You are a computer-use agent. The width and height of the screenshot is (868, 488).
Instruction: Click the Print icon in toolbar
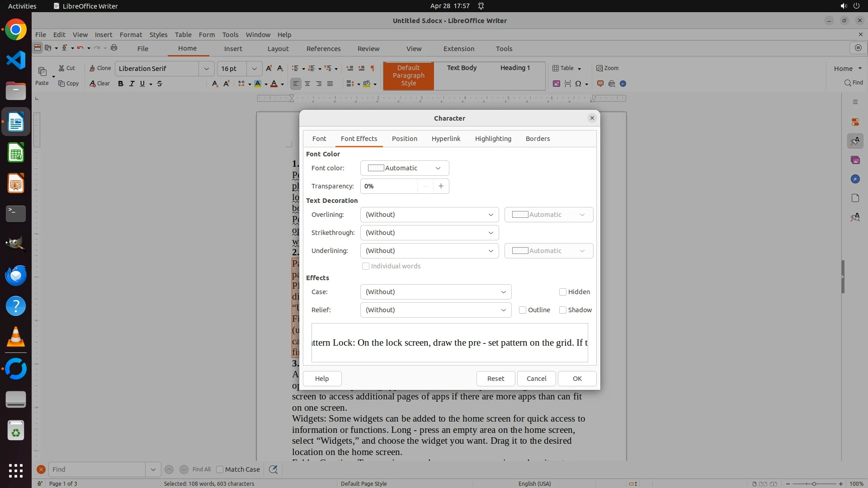click(x=114, y=48)
